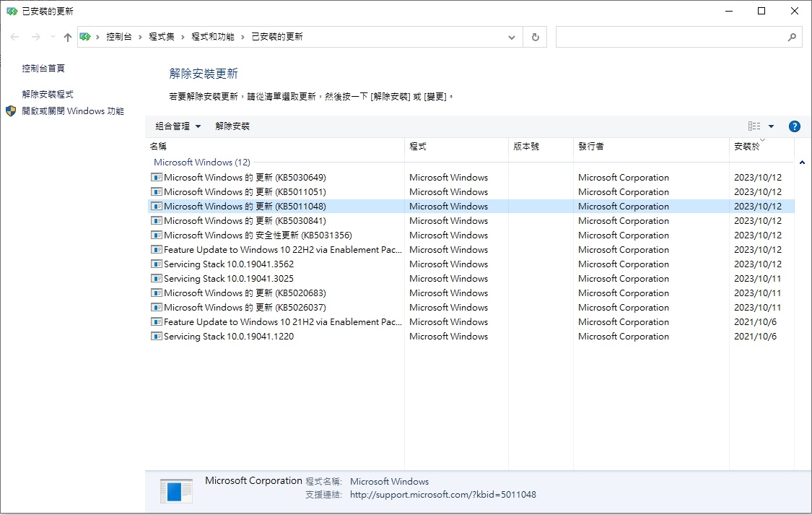This screenshot has width=812, height=515.
Task: Click icon of KB5026037 update row
Action: tap(157, 308)
